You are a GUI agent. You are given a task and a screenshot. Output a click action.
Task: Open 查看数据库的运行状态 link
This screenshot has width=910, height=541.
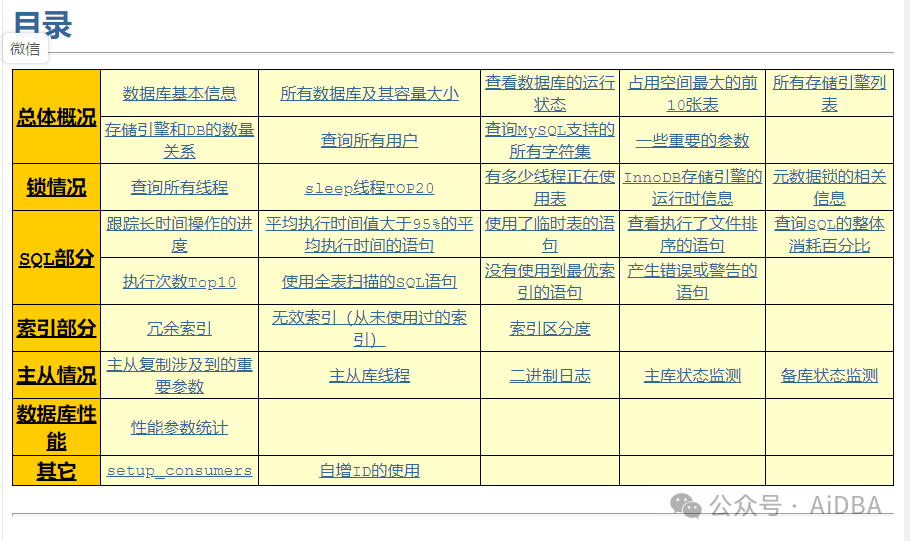[x=550, y=93]
